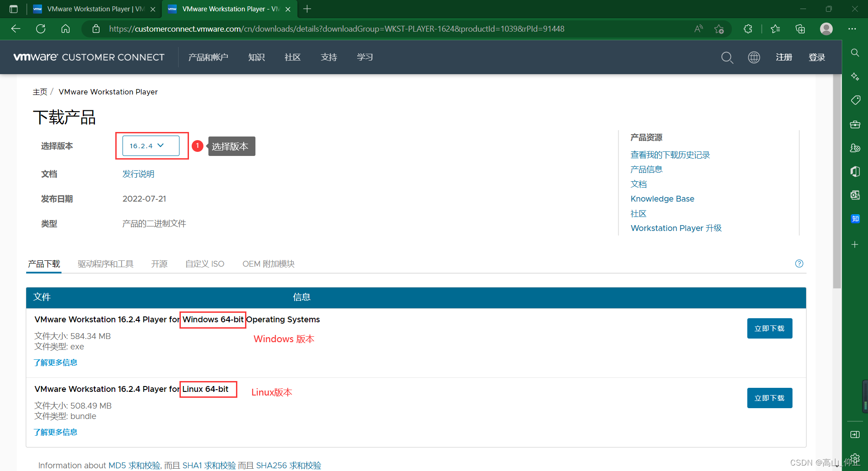868x471 pixels.
Task: Open Workstation Player 升级 link
Action: pos(676,228)
